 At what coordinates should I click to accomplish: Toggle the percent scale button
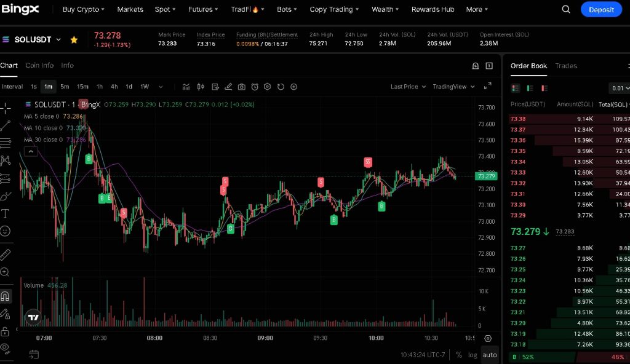point(459,355)
